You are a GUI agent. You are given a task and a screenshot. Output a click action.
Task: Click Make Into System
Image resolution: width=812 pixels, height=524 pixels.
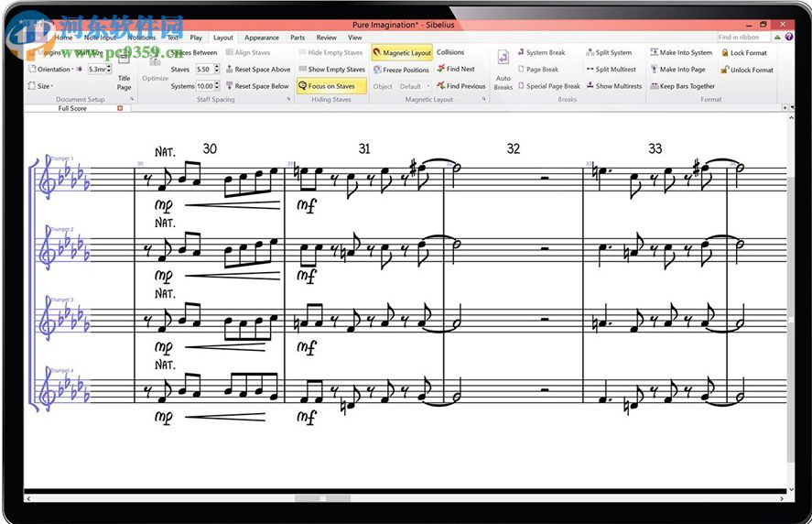point(681,52)
